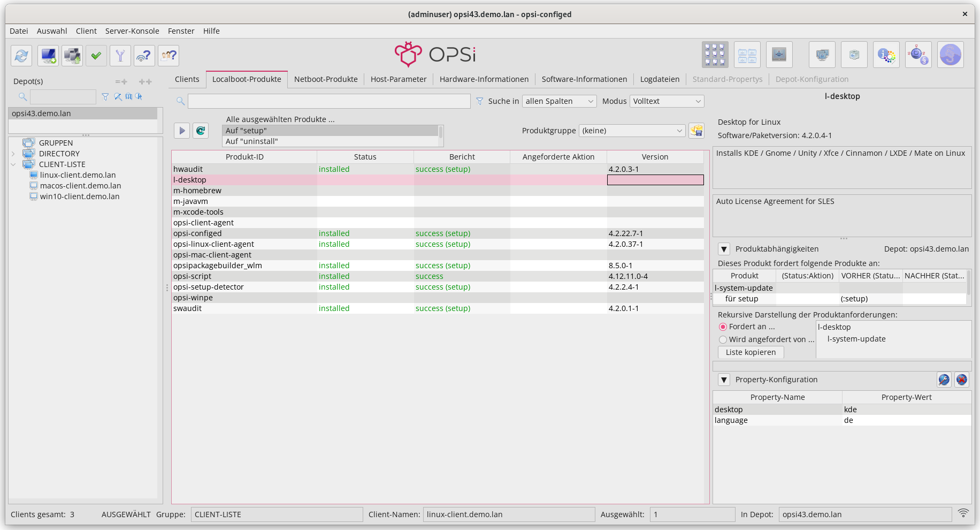Screen dimensions: 980x530
Task: Select 'Auf "setup"' action entry
Action: [x=330, y=131]
